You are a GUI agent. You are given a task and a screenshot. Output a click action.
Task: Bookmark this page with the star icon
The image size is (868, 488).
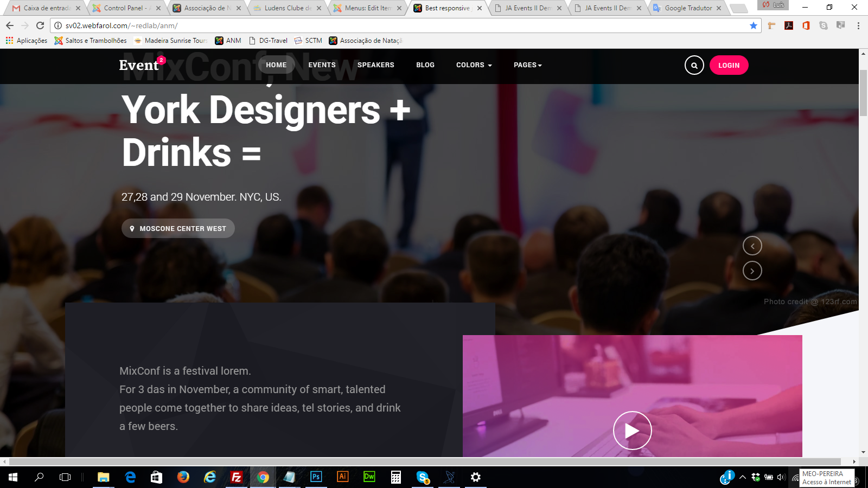tap(753, 25)
